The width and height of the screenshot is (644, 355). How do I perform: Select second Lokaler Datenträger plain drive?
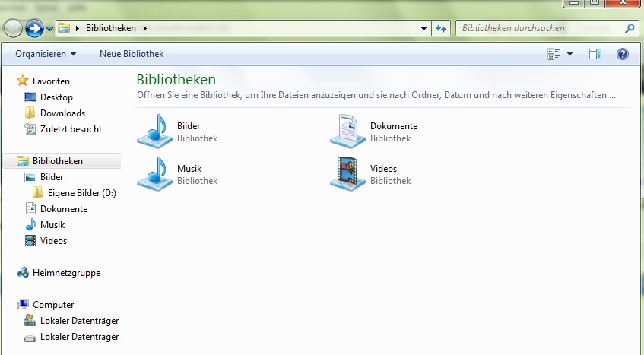79,337
